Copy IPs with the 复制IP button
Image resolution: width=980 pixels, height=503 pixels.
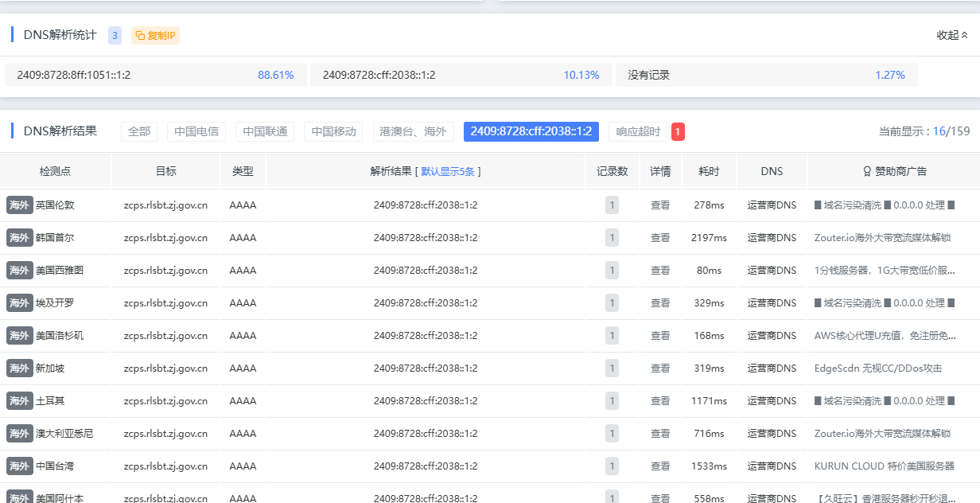click(155, 35)
